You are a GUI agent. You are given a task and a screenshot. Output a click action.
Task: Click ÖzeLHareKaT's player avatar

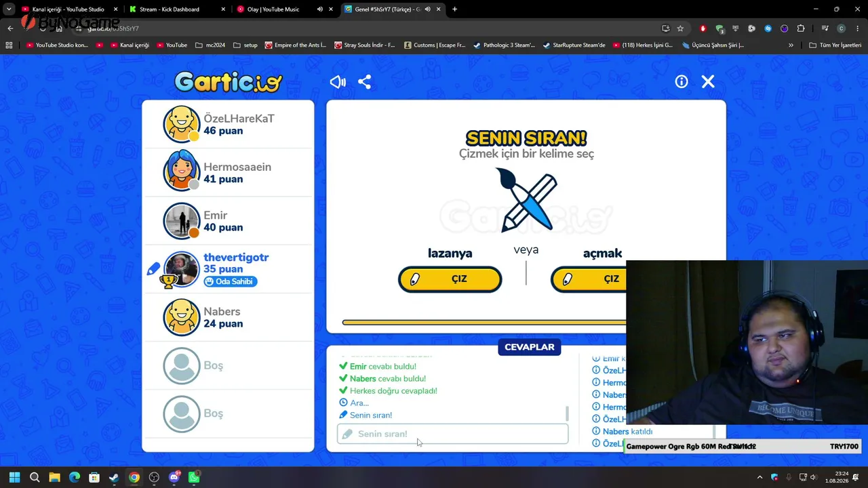(182, 124)
